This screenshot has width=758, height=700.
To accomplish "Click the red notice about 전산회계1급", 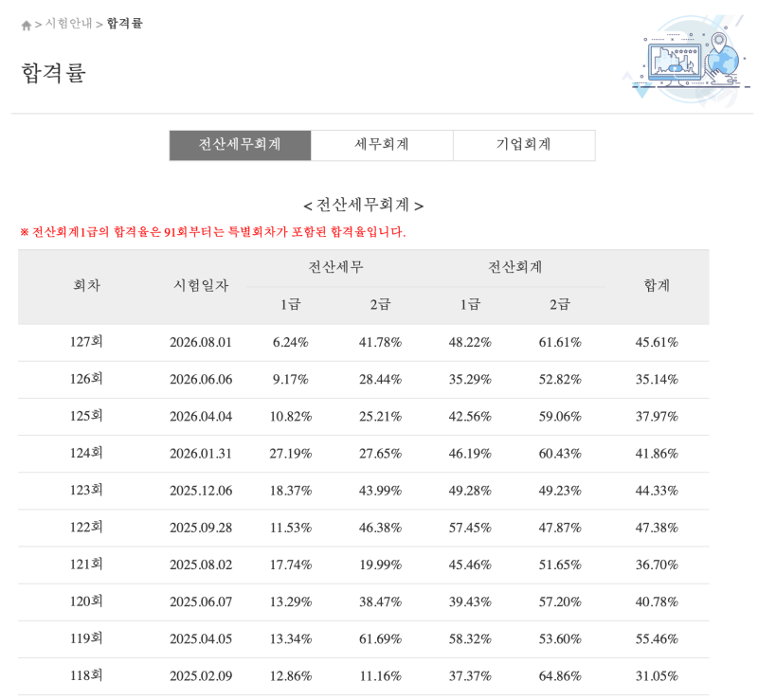I will pyautogui.click(x=212, y=232).
